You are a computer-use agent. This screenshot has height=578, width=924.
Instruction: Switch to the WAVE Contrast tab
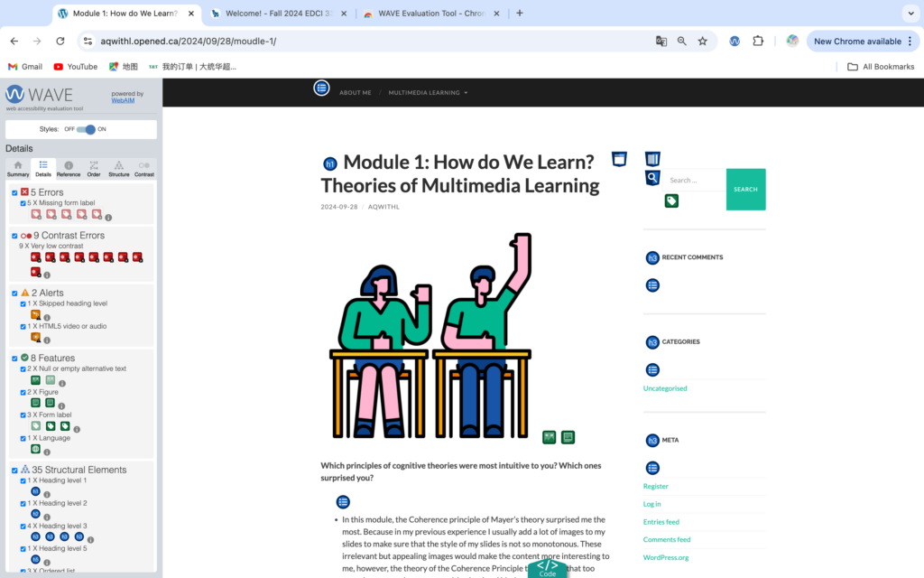coord(143,169)
